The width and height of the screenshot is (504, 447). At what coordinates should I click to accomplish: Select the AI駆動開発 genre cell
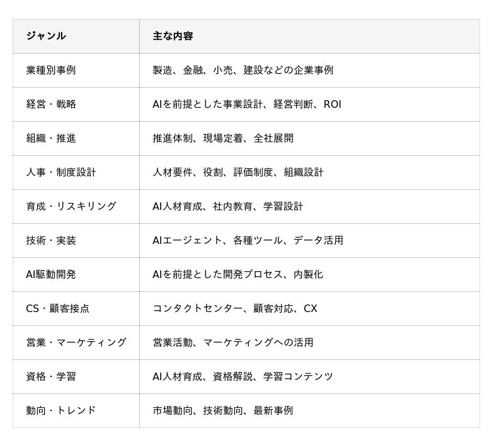point(76,275)
